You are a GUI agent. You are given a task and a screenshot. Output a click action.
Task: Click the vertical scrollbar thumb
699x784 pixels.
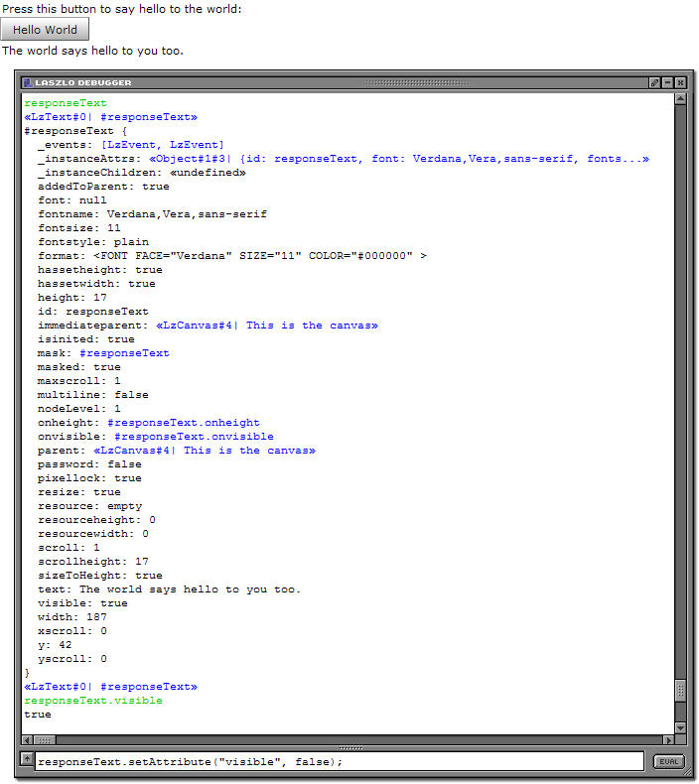coord(680,691)
